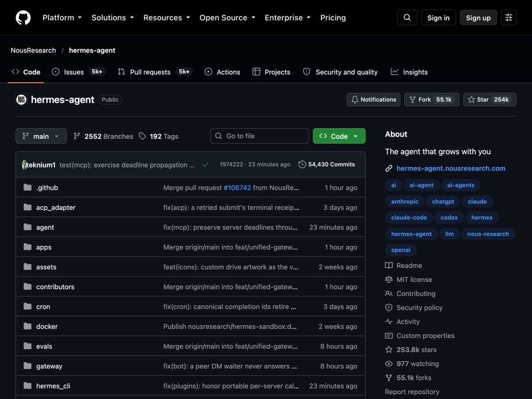Click the teknium1 author avatar
The image size is (532, 399).
click(x=24, y=165)
